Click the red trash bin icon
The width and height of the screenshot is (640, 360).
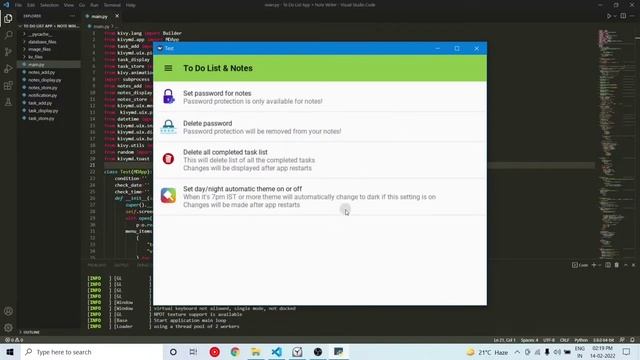[x=168, y=159]
